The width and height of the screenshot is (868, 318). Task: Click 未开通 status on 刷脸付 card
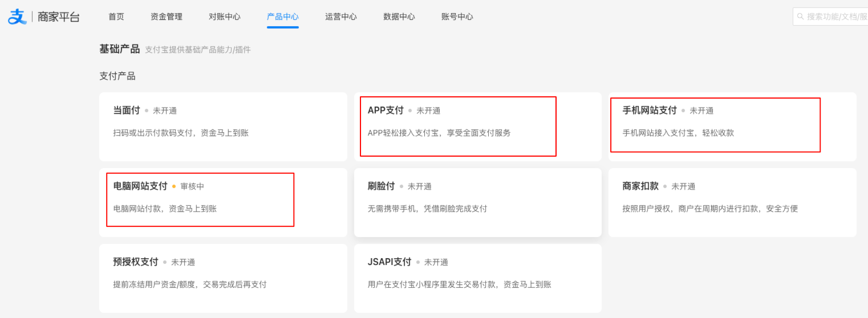[420, 186]
